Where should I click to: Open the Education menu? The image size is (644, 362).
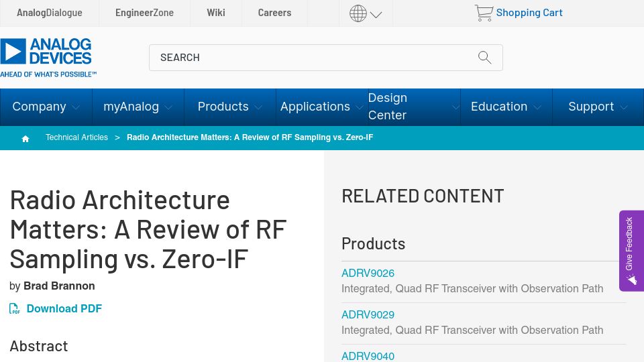(x=499, y=107)
